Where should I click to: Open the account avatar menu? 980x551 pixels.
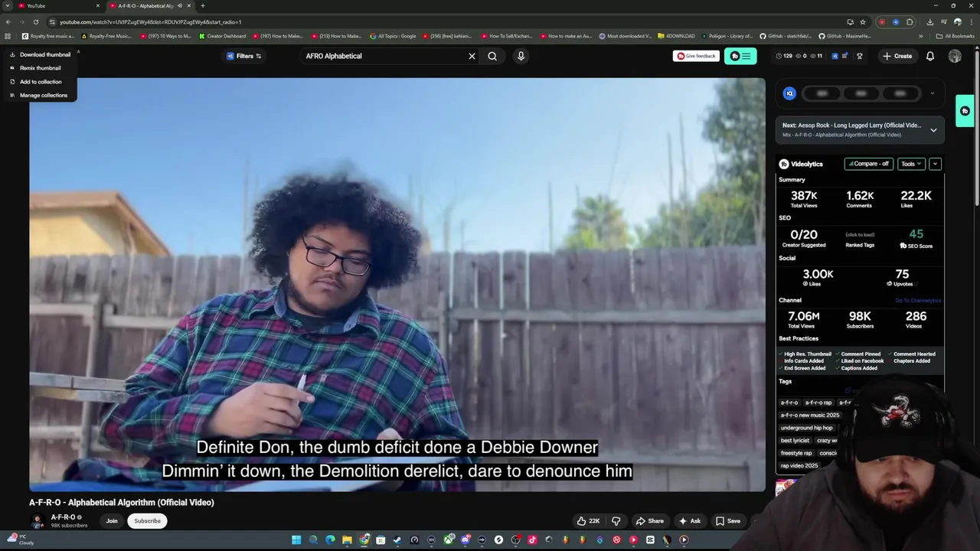pyautogui.click(x=955, y=56)
